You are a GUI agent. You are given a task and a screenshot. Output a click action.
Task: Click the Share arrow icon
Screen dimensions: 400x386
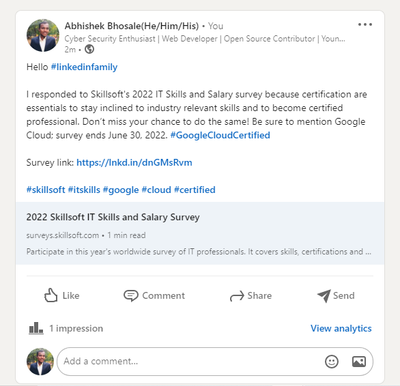[x=237, y=296]
